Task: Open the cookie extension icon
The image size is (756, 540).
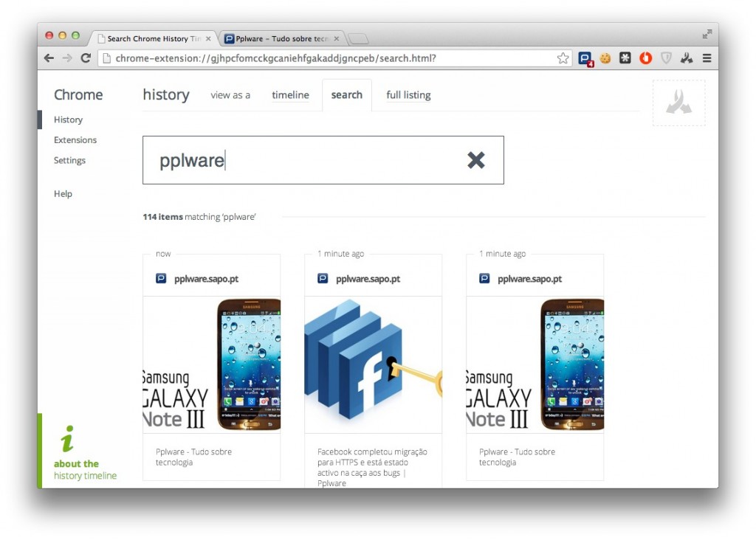Action: pyautogui.click(x=605, y=58)
